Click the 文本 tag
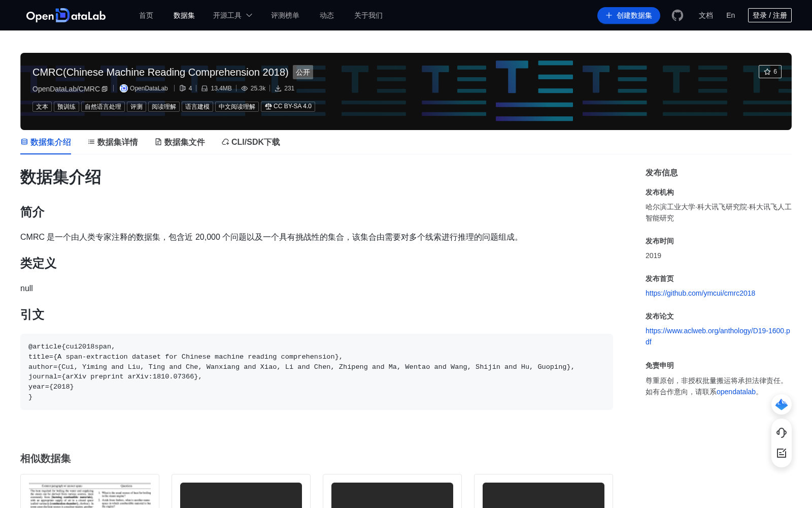This screenshot has width=812, height=508. pyautogui.click(x=42, y=107)
